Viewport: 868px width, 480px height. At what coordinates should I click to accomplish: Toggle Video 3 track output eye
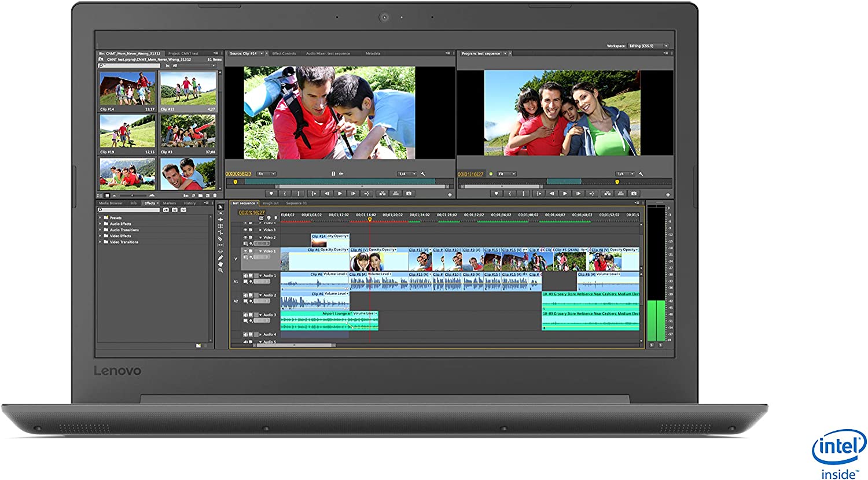tap(245, 230)
